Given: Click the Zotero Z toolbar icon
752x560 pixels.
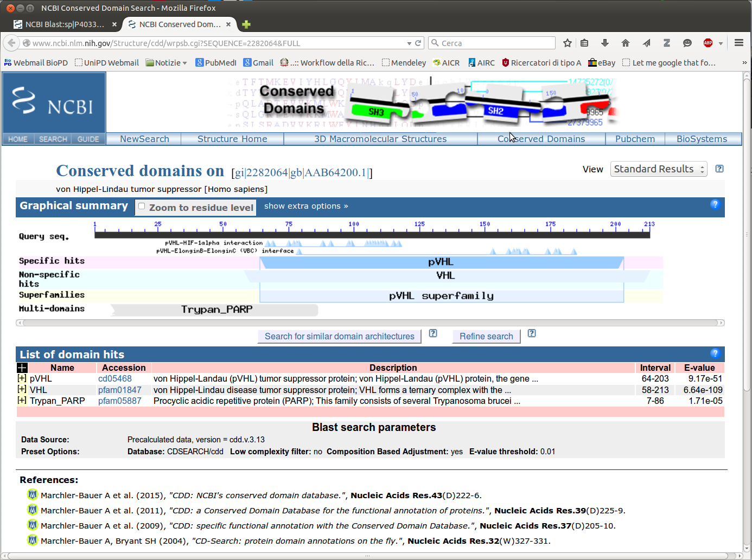Looking at the screenshot, I should point(667,43).
